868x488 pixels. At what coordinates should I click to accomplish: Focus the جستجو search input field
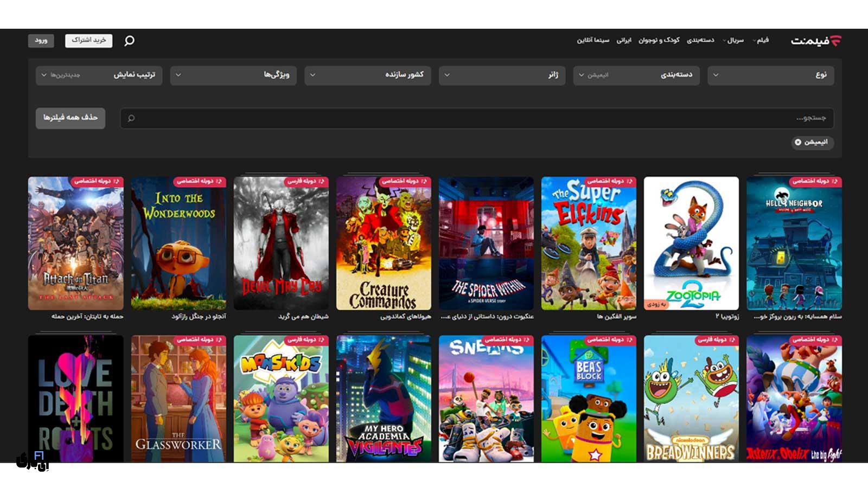pos(477,118)
